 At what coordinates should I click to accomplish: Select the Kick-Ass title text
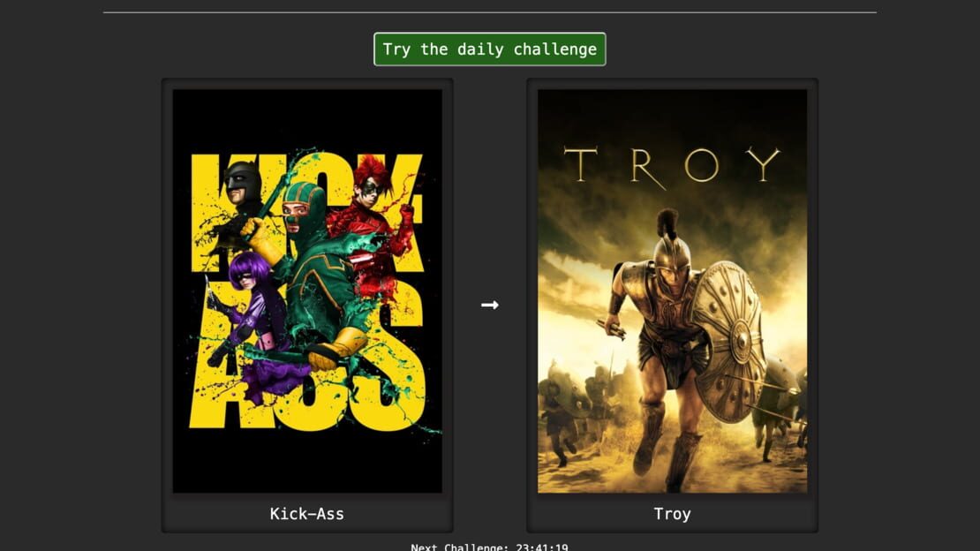tap(307, 514)
